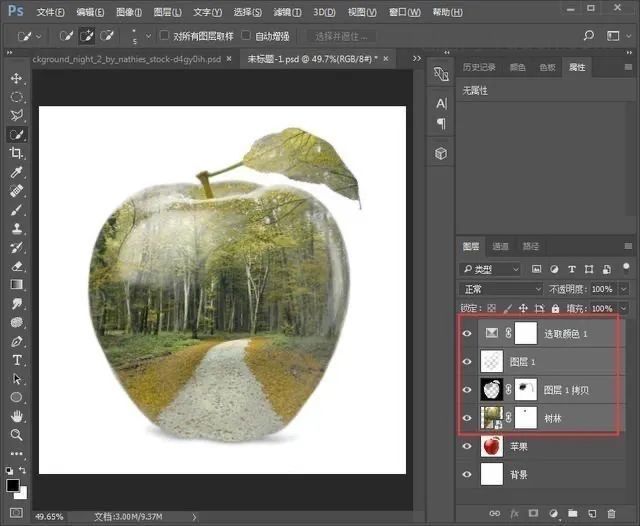Select the 背景 layer thumbnail
The width and height of the screenshot is (640, 526).
493,475
